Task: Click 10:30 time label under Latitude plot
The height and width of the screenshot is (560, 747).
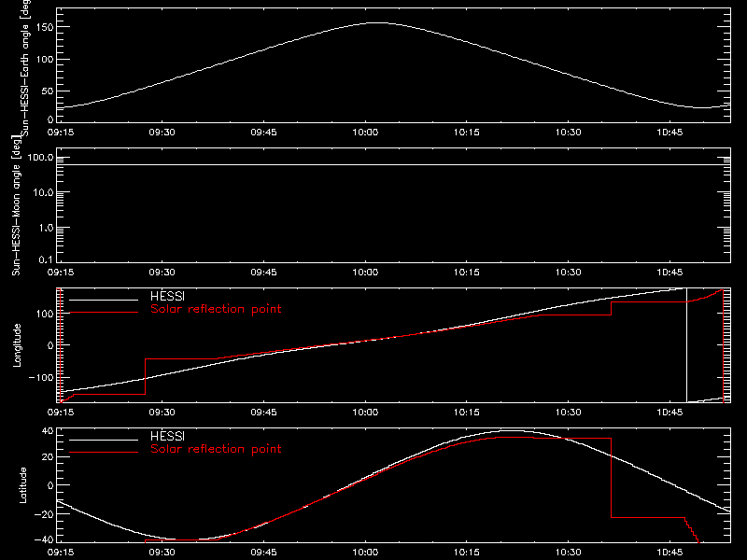Action: click(x=568, y=553)
